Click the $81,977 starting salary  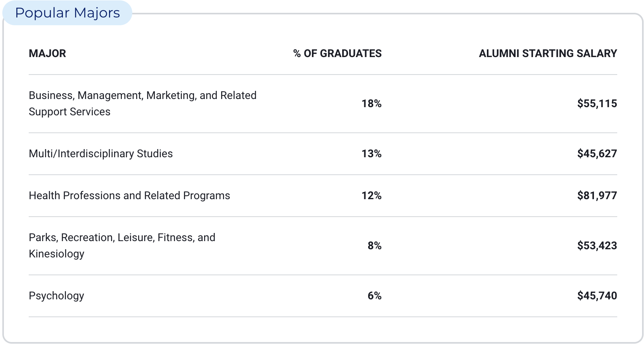597,196
